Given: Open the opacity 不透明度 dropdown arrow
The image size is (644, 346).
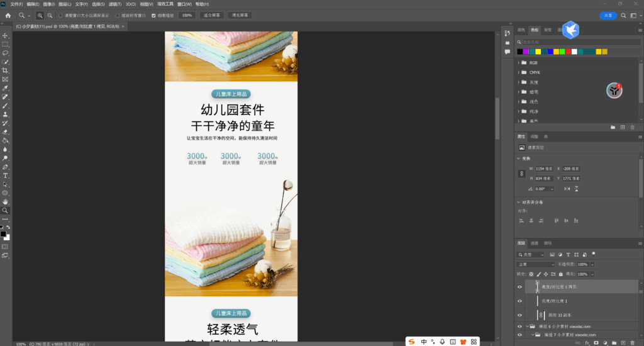Looking at the screenshot, I should 592,265.
